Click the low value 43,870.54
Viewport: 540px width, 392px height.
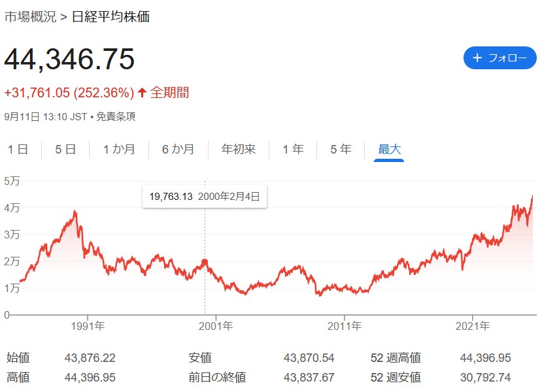(x=309, y=358)
